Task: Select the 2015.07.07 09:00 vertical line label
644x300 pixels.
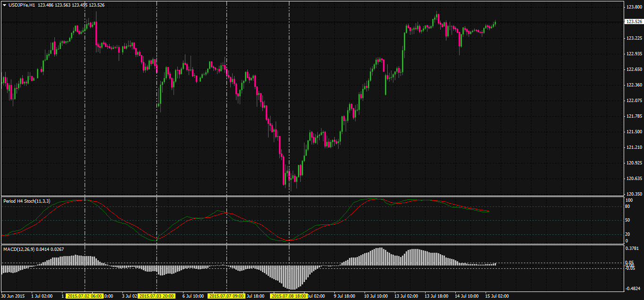Action: tap(226, 296)
